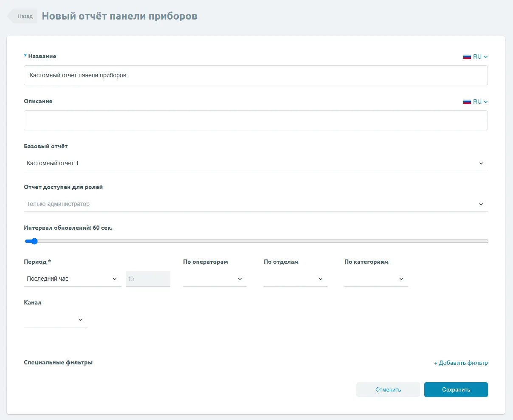Click chevron on the roles selector
The image size is (513, 420).
tap(481, 204)
